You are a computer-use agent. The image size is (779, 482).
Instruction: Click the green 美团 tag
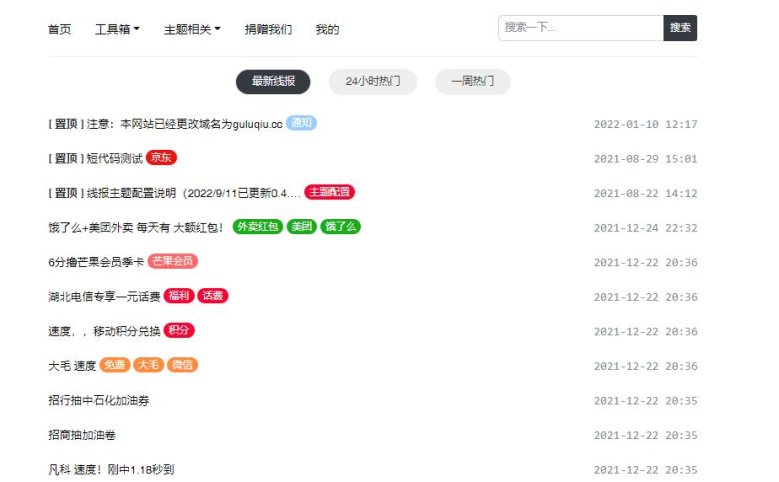coord(302,227)
